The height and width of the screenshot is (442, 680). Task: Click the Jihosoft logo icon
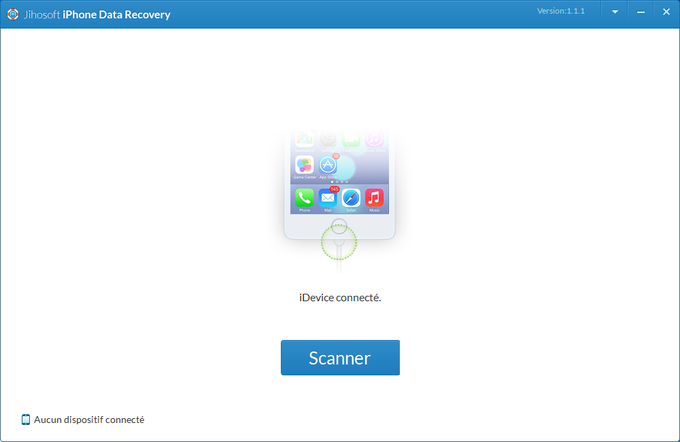(x=13, y=14)
